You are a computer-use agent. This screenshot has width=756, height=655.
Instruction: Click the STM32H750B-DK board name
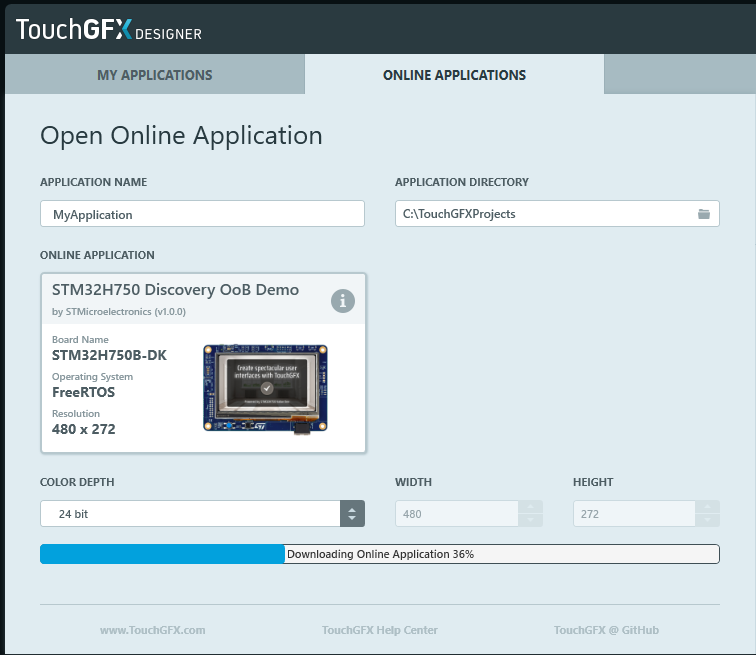coord(109,356)
